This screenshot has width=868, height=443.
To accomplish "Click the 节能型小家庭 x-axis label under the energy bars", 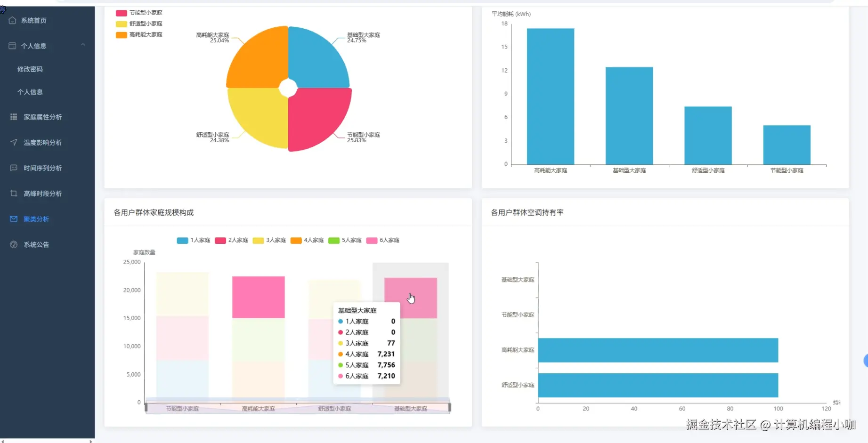I will pyautogui.click(x=787, y=170).
